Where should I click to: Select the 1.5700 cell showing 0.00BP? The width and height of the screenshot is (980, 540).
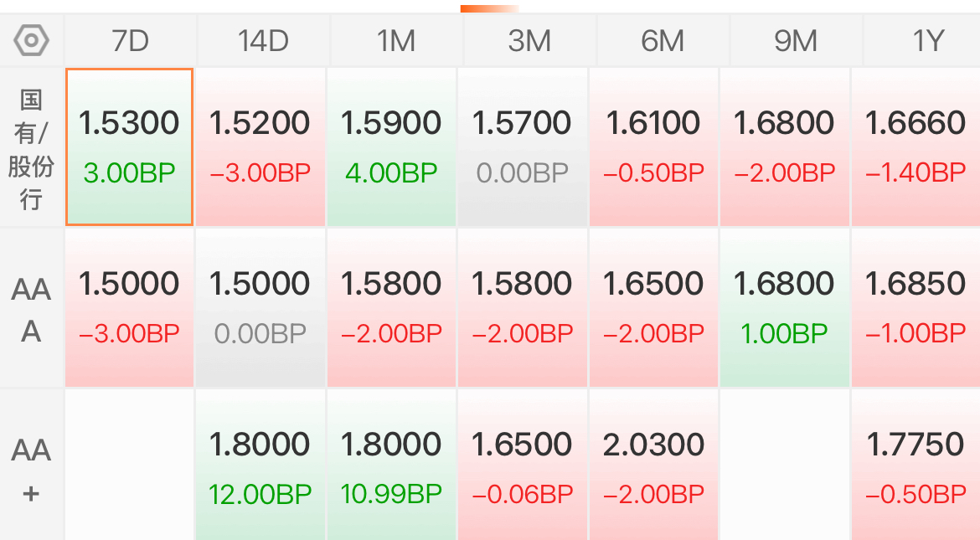(x=523, y=147)
